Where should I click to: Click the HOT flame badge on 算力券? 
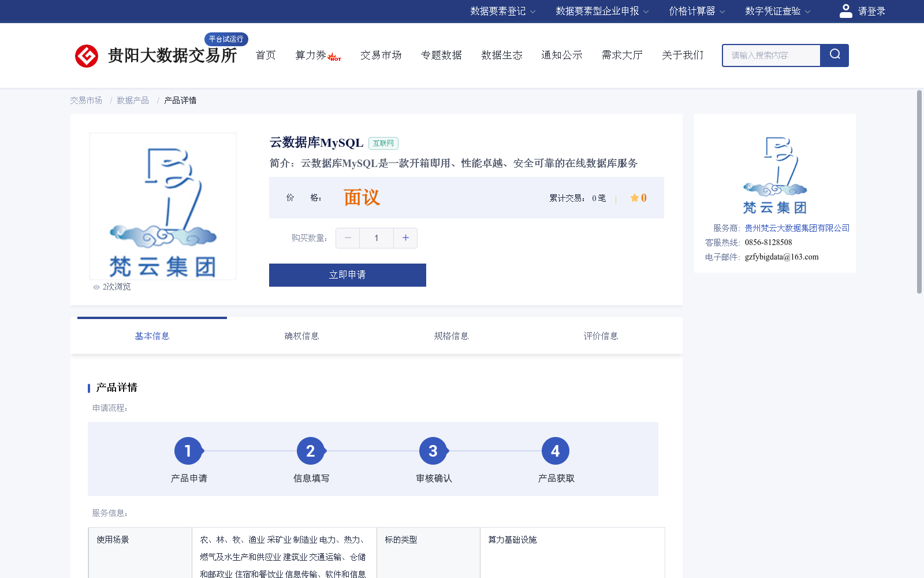click(x=334, y=57)
